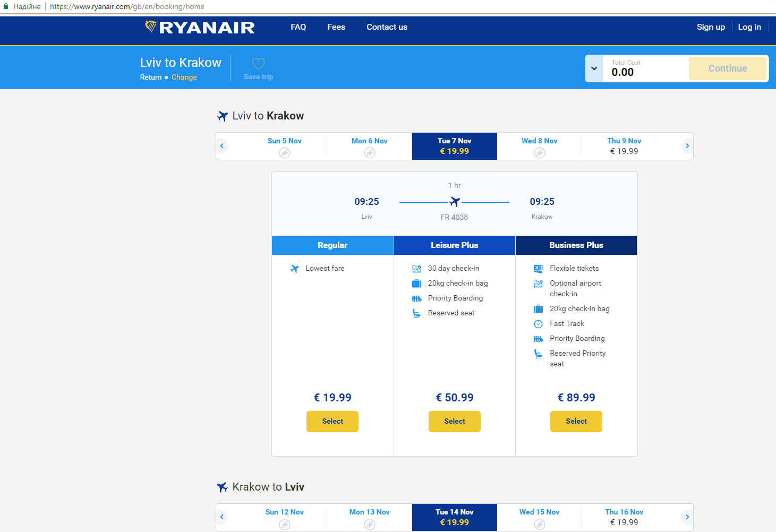
Task: Click the Leisure Plus Reserved seat icon
Action: [x=416, y=313]
